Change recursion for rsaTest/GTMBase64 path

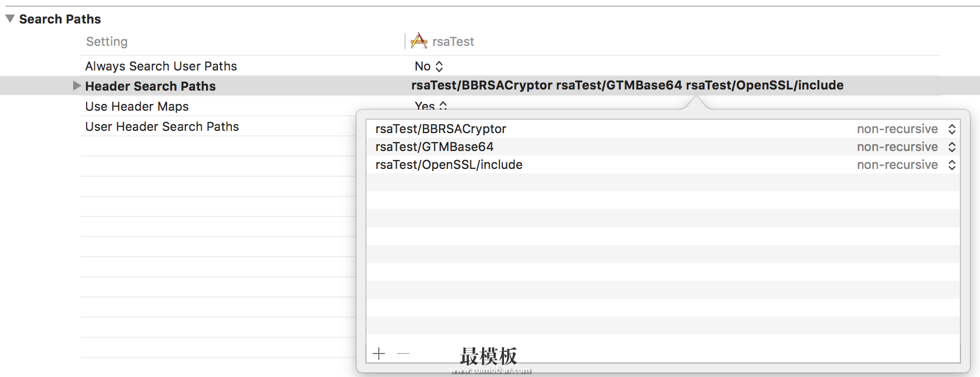[952, 147]
